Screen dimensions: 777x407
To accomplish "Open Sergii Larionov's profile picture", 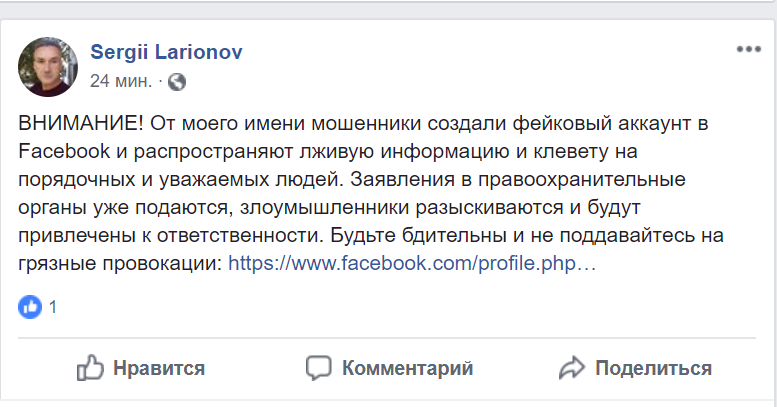I will tap(44, 66).
